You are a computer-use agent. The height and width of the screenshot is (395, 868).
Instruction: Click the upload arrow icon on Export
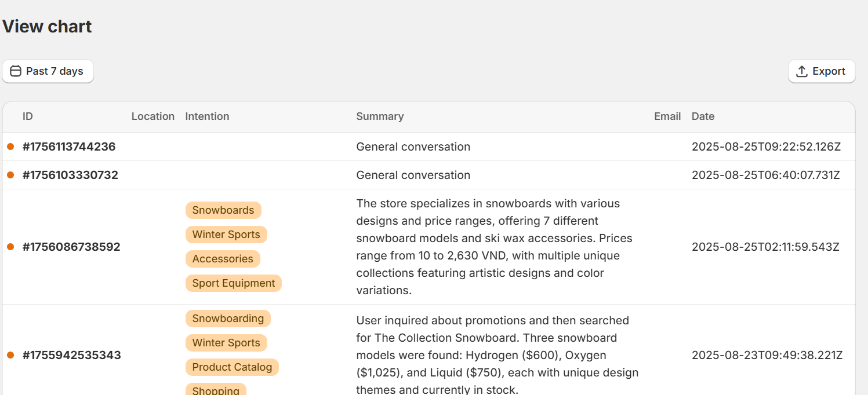click(802, 71)
